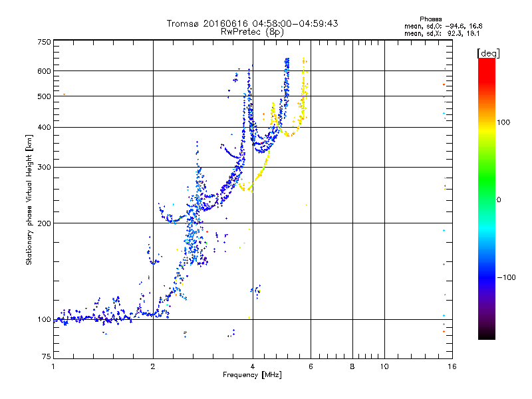The image size is (532, 399).
Task: Click the '6' x-axis tick label
Action: (x=311, y=366)
